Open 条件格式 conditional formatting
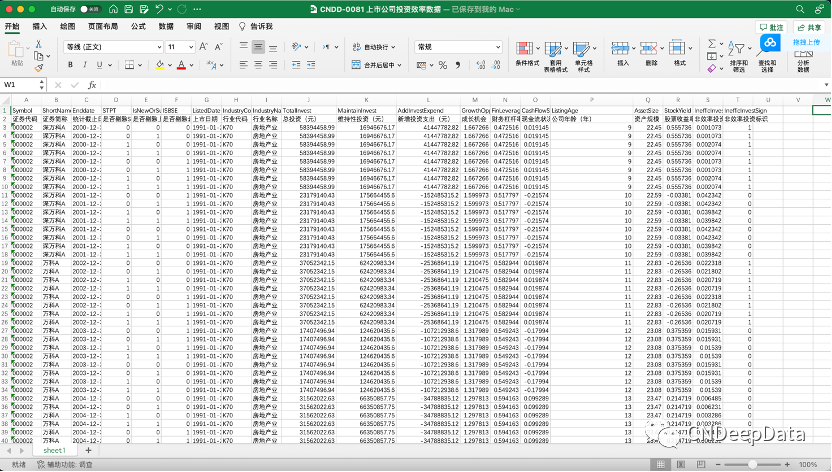This screenshot has height=472, width=832. [x=527, y=55]
